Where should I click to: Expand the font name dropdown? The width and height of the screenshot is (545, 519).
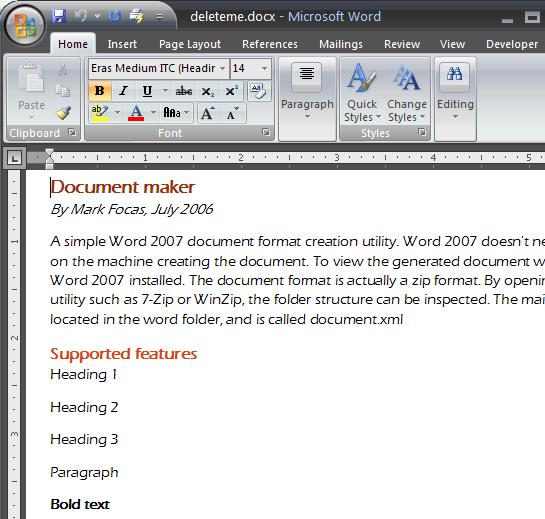(x=223, y=68)
